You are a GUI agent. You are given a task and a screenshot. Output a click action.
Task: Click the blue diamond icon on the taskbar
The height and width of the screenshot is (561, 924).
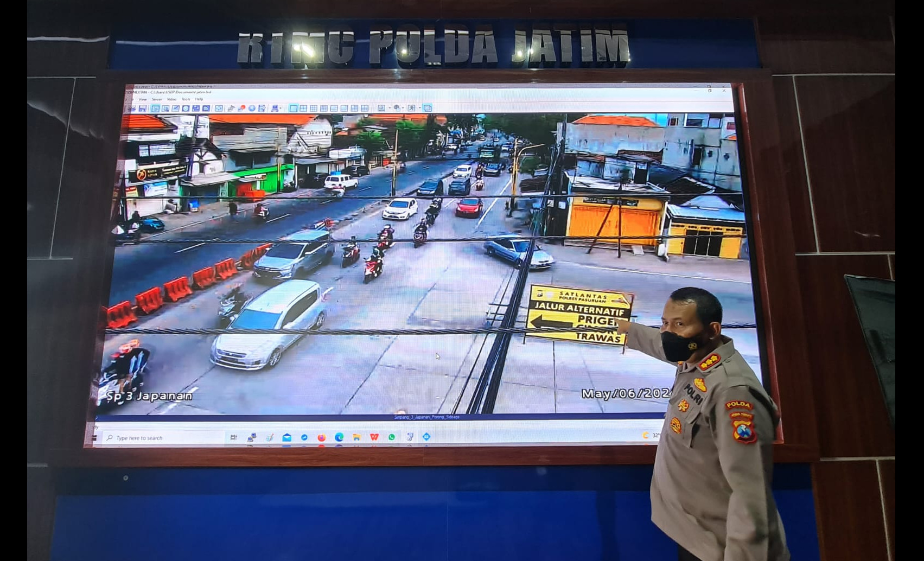[x=426, y=437]
